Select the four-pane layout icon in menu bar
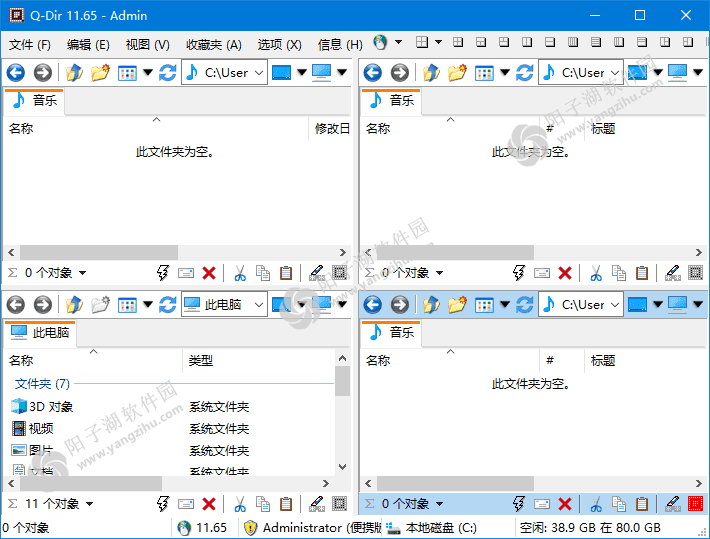 (422, 42)
